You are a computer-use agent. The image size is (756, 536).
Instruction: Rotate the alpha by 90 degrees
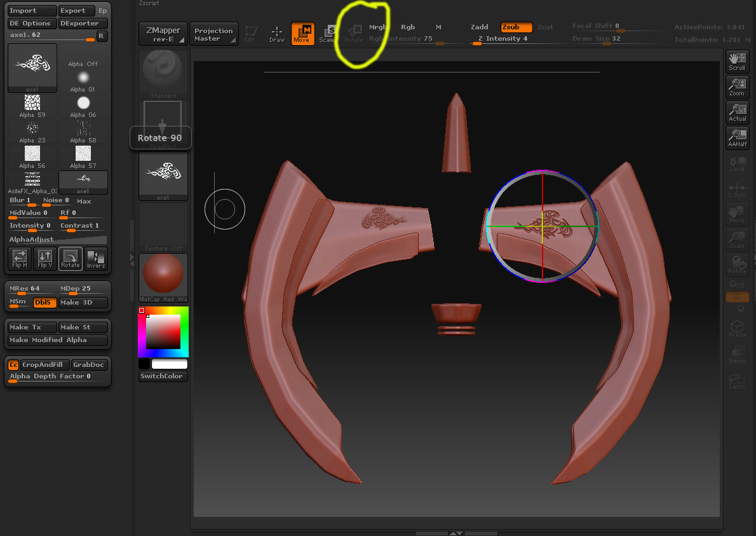click(71, 258)
